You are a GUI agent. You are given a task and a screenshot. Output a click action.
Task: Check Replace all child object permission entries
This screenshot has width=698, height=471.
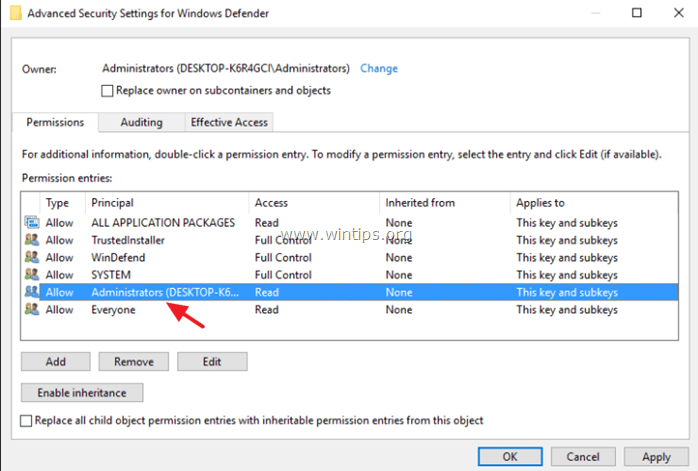coord(26,421)
